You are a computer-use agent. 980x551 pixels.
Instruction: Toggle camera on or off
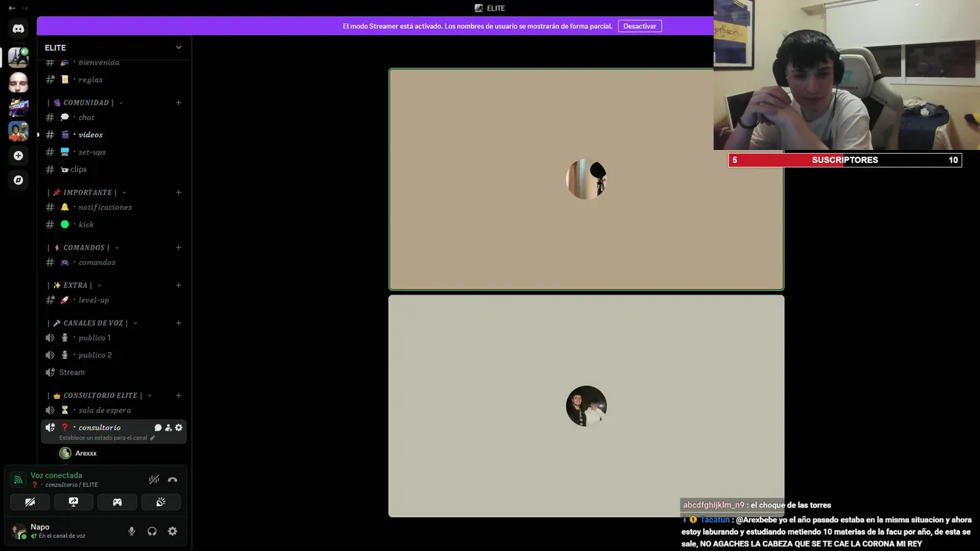click(x=30, y=502)
